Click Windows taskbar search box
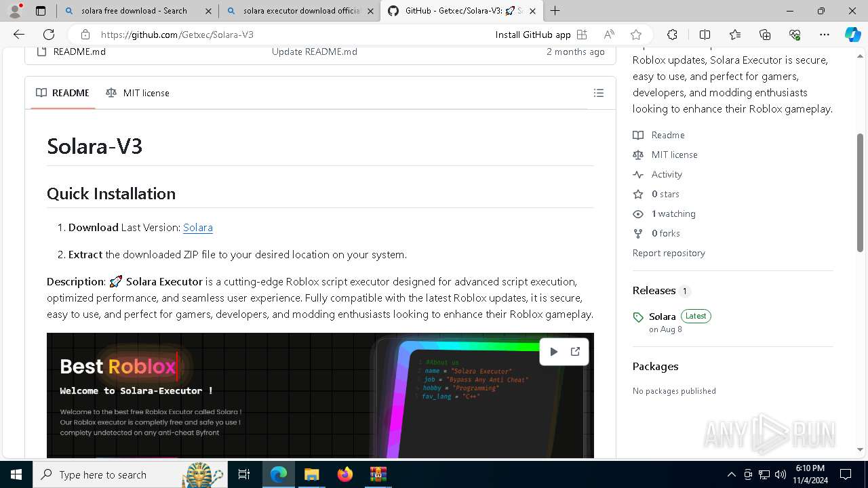868x488 pixels. pos(129,474)
